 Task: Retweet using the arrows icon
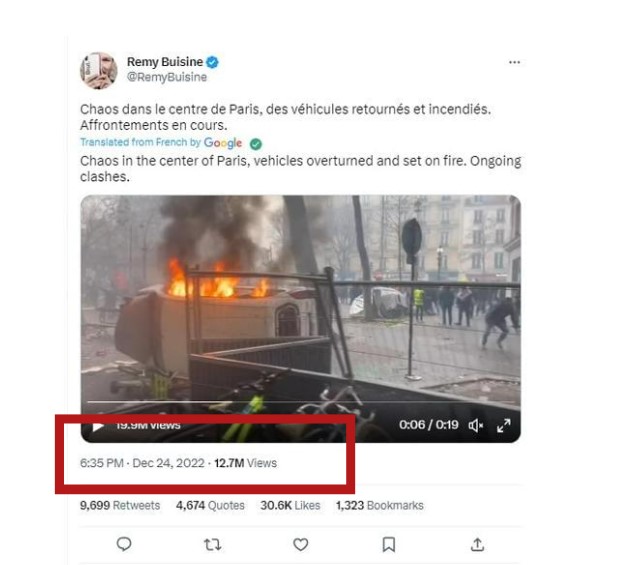click(x=212, y=544)
